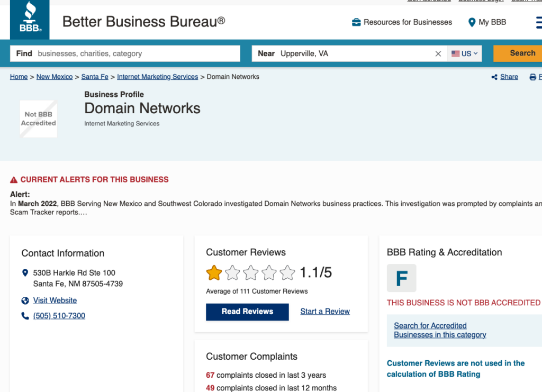Click the F rating badge
The height and width of the screenshot is (392, 542).
pos(401,278)
